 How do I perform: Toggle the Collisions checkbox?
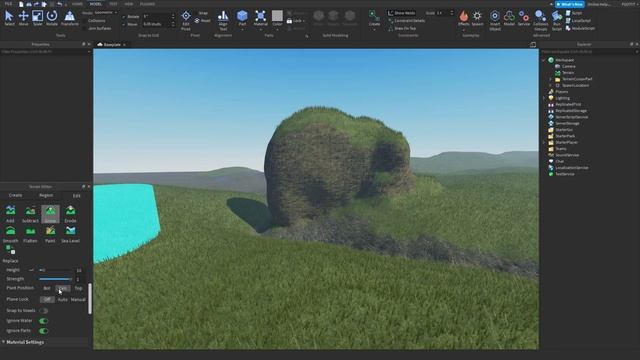click(x=84, y=21)
